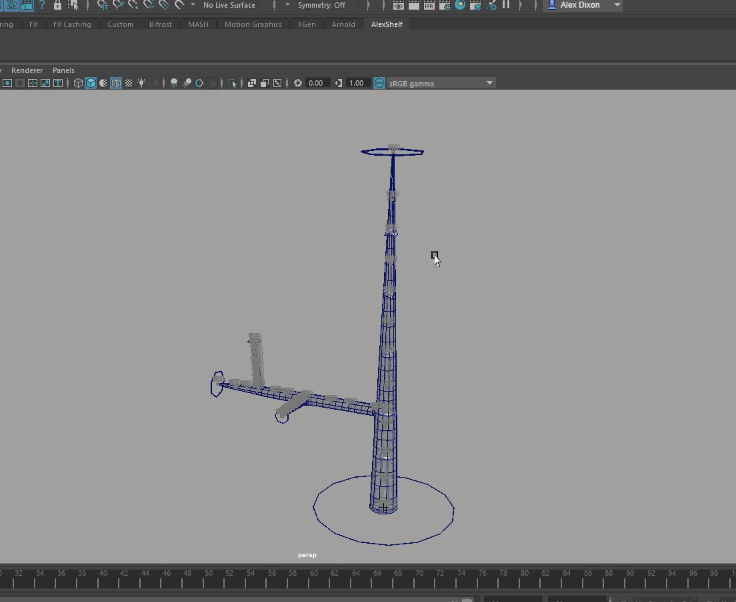Launch the IPR render button
The height and width of the screenshot is (602, 736).
point(429,5)
